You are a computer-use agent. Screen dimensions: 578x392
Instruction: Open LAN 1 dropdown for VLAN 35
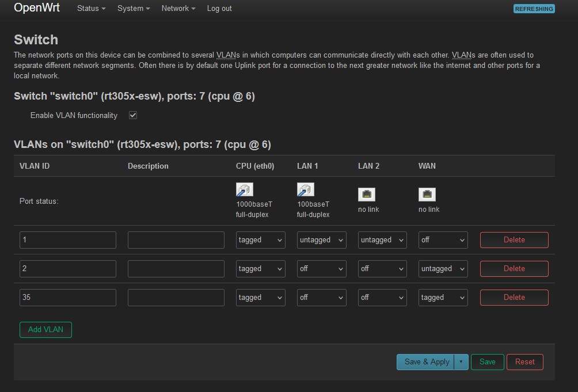coord(321,298)
